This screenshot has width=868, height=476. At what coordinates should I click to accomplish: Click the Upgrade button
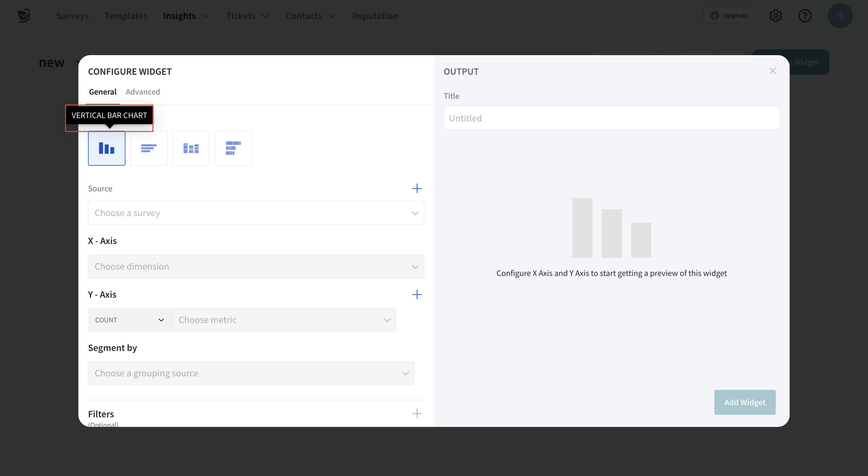(728, 16)
